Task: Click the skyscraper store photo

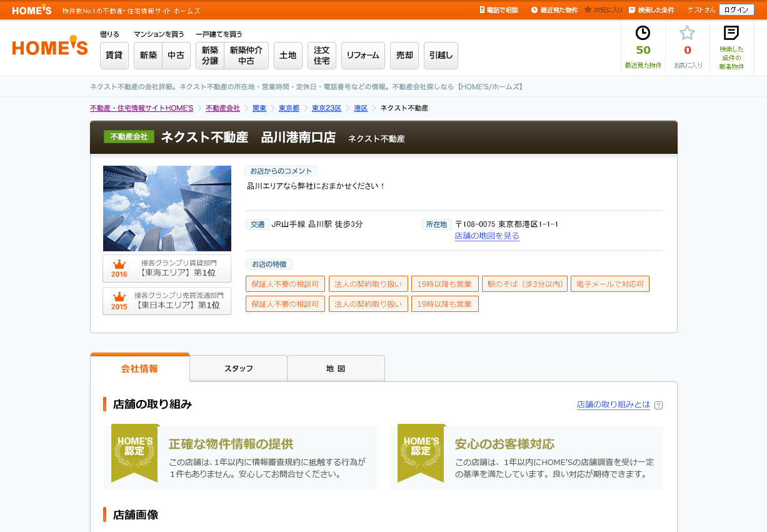Action: (x=167, y=208)
